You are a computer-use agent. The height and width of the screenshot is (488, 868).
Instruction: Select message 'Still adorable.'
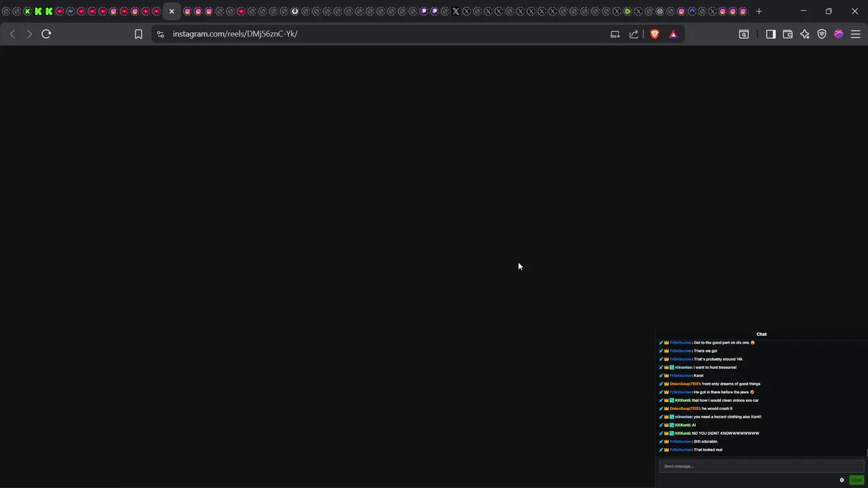[x=706, y=441]
